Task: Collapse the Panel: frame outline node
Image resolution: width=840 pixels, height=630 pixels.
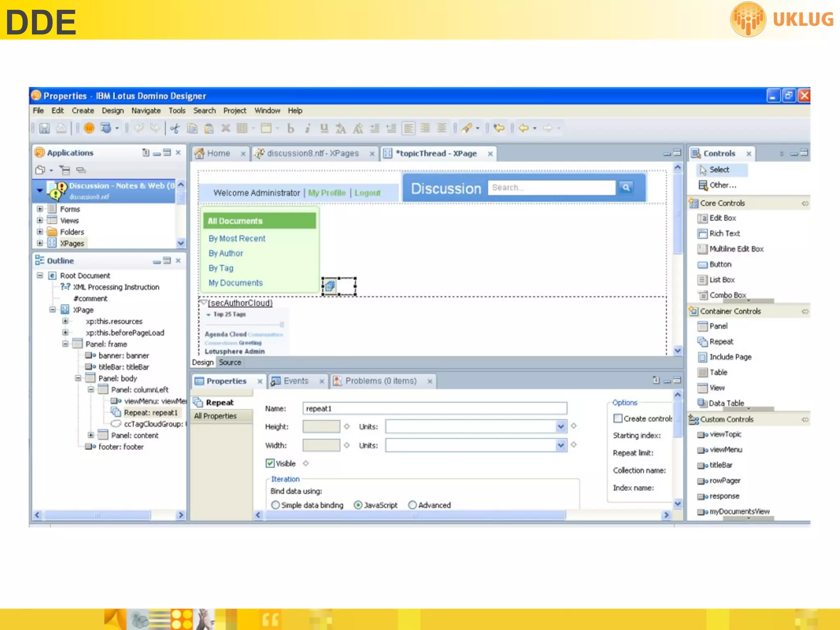Action: click(65, 344)
